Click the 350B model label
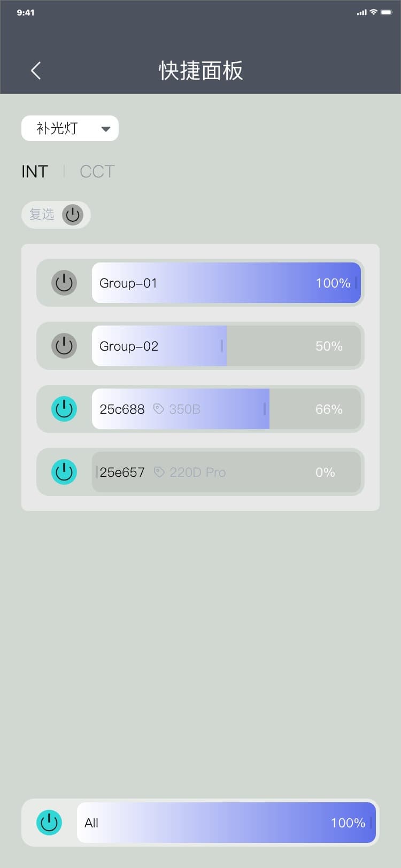The width and height of the screenshot is (401, 868). click(x=184, y=409)
